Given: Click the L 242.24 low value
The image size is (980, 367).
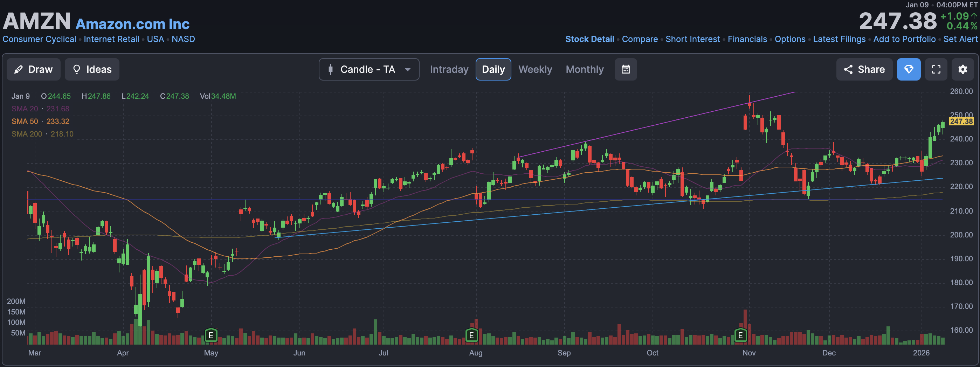Looking at the screenshot, I should tap(135, 96).
